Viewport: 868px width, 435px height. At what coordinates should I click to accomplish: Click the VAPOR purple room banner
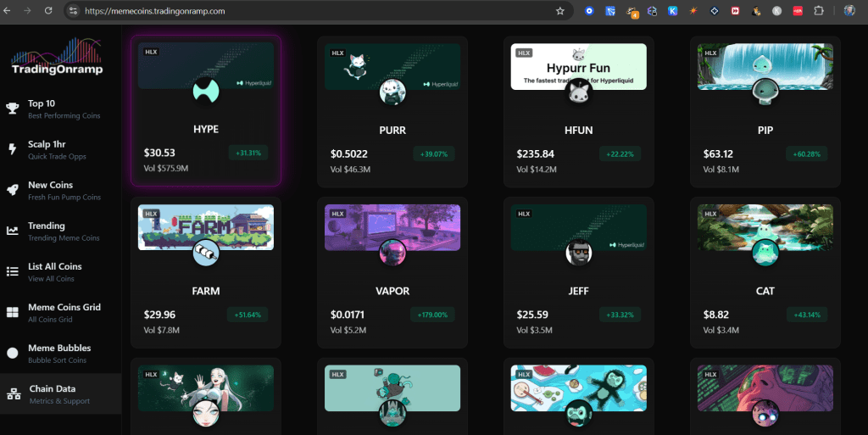pos(392,227)
